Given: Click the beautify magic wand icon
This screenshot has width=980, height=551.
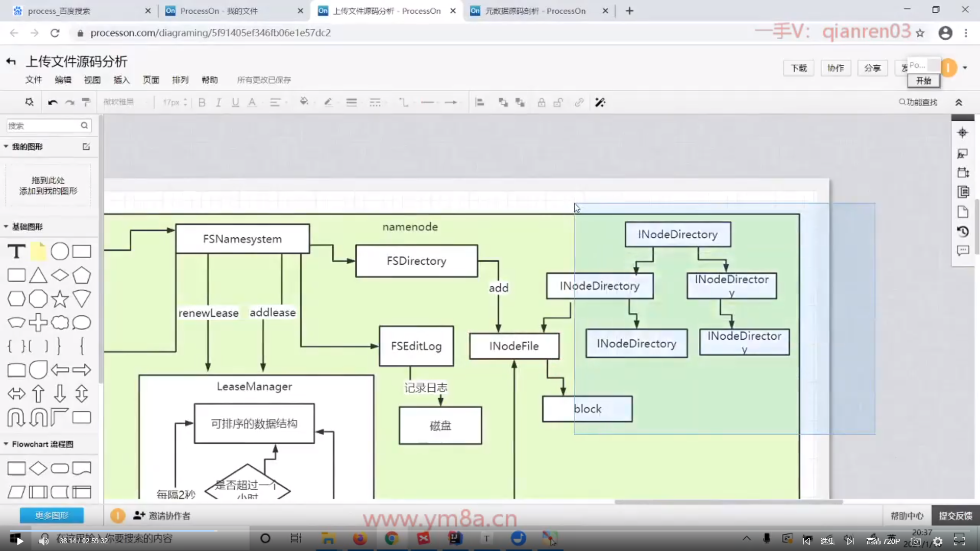Looking at the screenshot, I should [600, 103].
